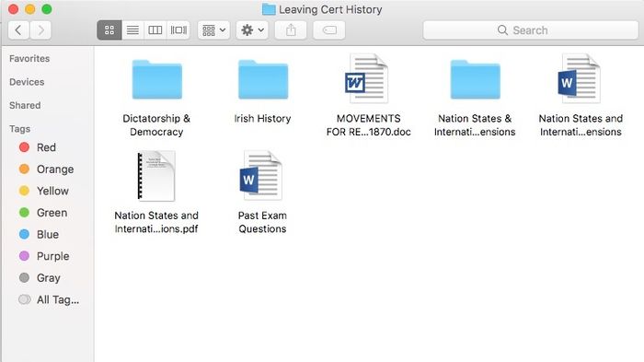This screenshot has height=362, width=644.
Task: Select the MOVEMENTS FOR RE...1870.doc file icon
Action: [x=366, y=78]
